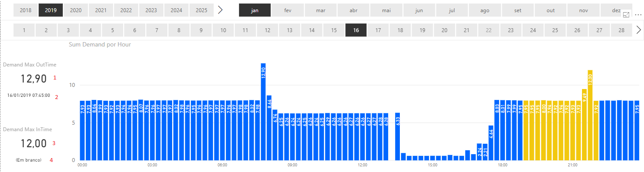Select month fev

coord(288,10)
